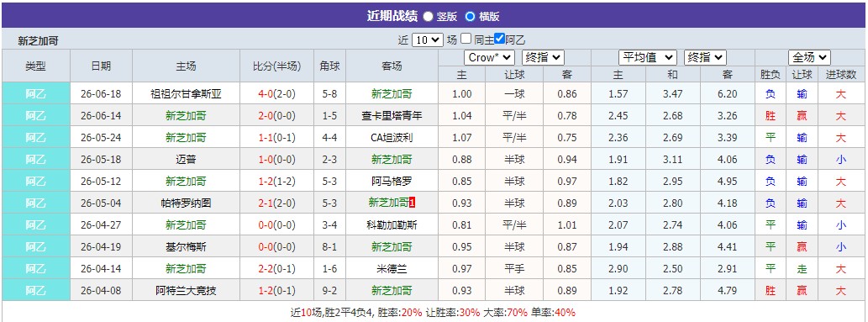Click the 阿乙 league cell for 26-06-18
This screenshot has width=868, height=322.
click(x=36, y=94)
